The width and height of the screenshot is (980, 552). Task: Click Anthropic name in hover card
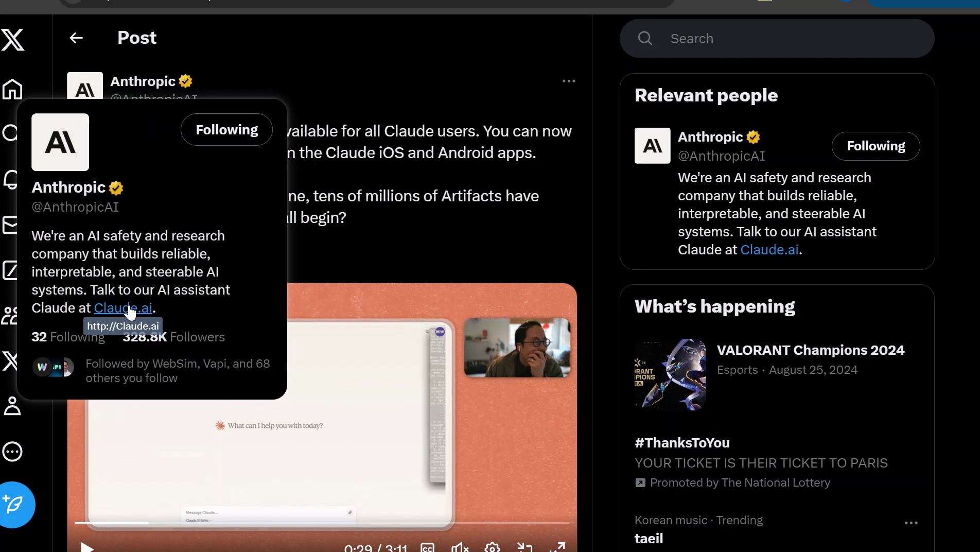coord(68,187)
